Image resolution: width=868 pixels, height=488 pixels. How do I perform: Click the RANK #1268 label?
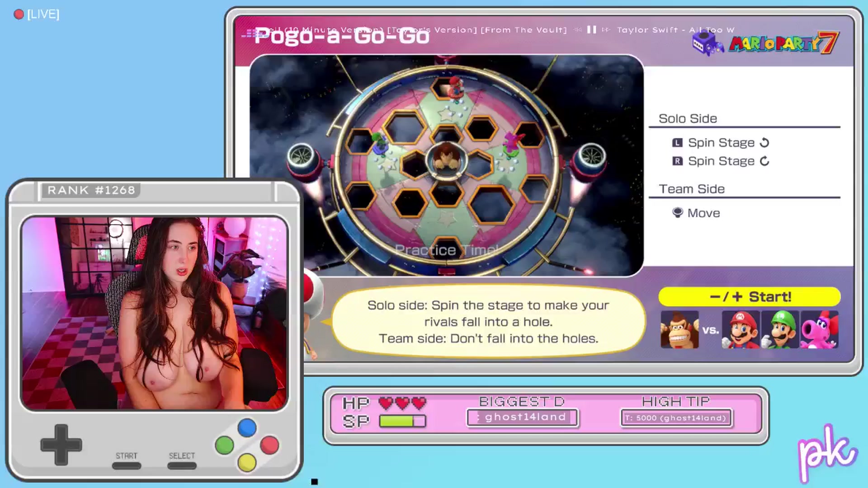pos(91,190)
